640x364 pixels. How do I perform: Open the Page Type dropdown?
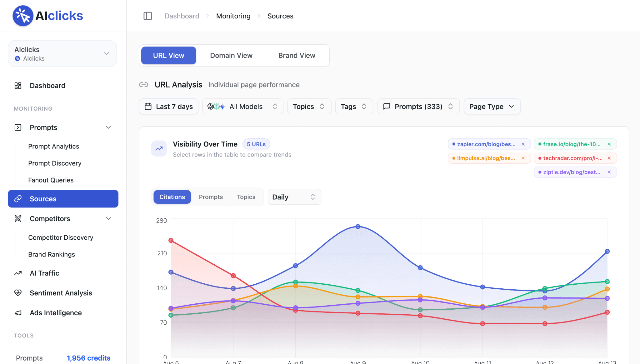click(x=492, y=107)
